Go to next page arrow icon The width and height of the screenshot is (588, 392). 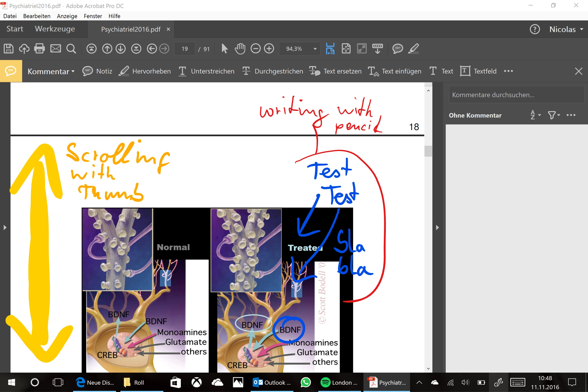point(121,49)
